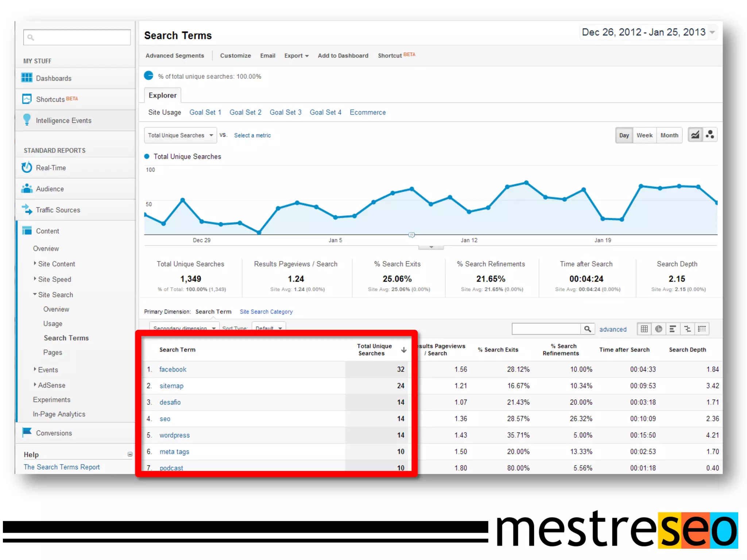747x560 pixels.
Task: Select the data table view icon
Action: click(645, 329)
